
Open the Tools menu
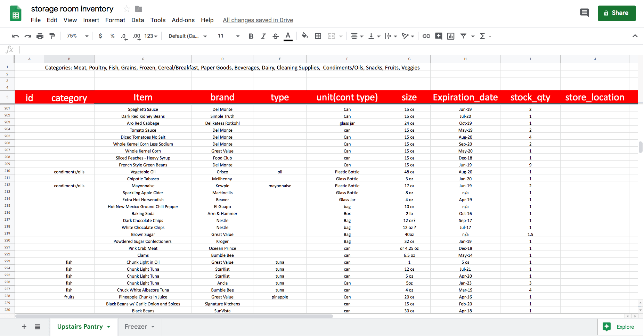pos(158,20)
